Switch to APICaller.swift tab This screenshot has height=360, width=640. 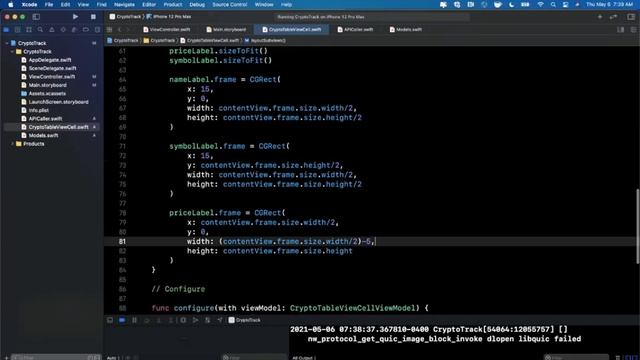point(355,29)
